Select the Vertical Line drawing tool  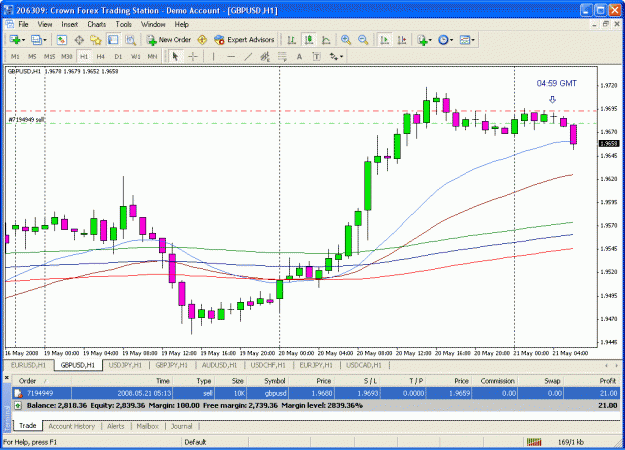(x=213, y=57)
